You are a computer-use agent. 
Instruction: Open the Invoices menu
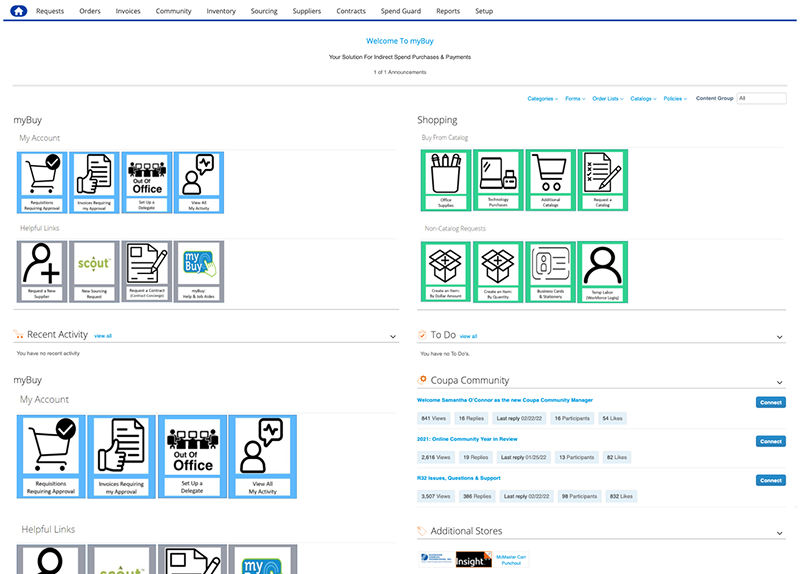tap(128, 11)
